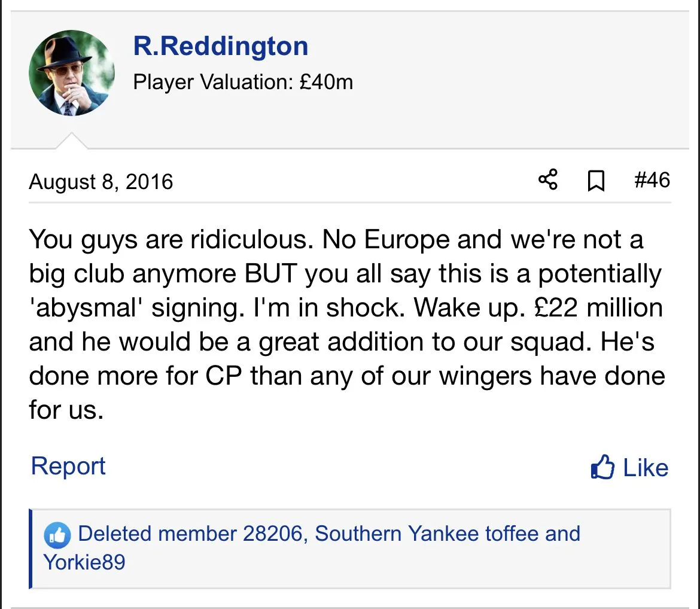Open Yorkie89's profile link
Viewport: 700px width, 609px height.
(x=84, y=562)
